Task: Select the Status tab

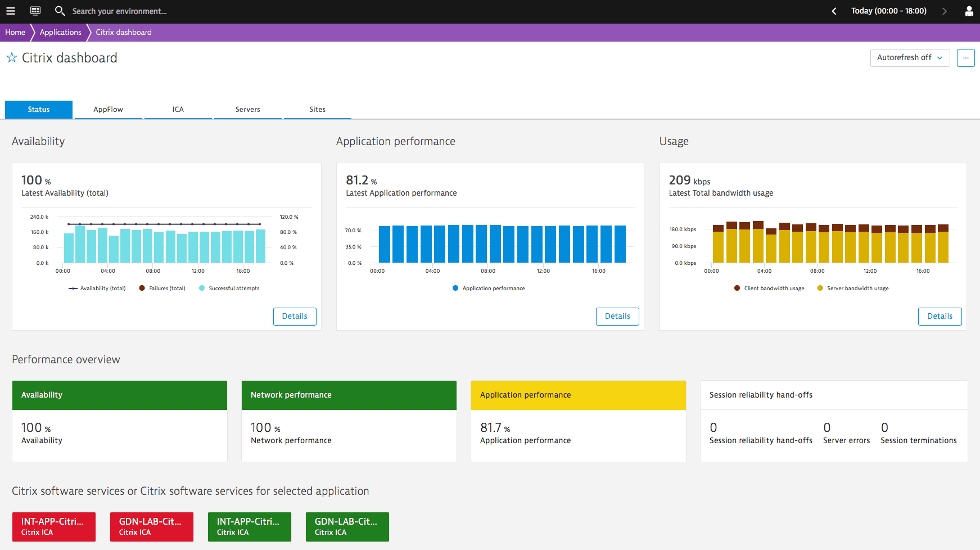Action: [x=39, y=110]
